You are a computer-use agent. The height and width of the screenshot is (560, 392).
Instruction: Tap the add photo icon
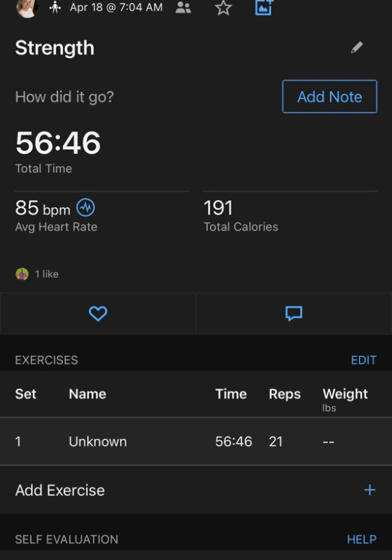[264, 7]
